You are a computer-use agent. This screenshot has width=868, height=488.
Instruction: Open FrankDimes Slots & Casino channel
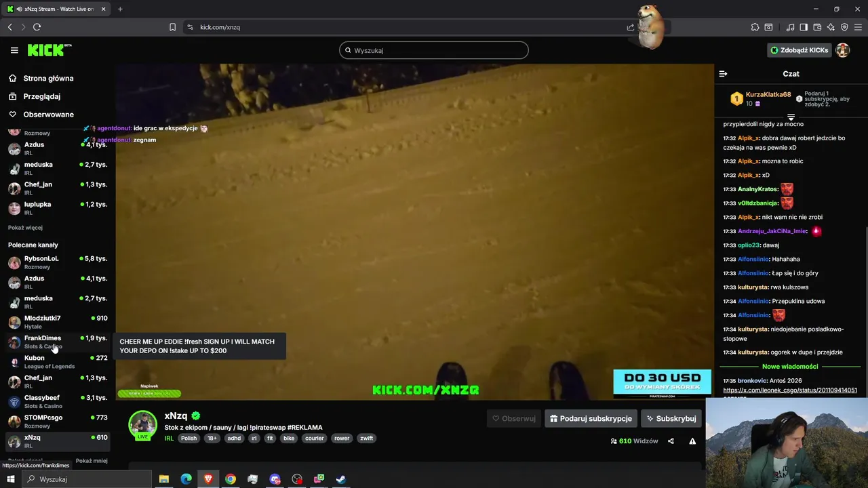coord(57,342)
